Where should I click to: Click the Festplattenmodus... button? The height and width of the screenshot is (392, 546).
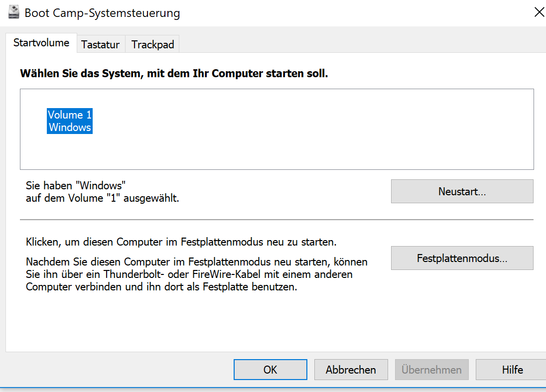tap(462, 259)
